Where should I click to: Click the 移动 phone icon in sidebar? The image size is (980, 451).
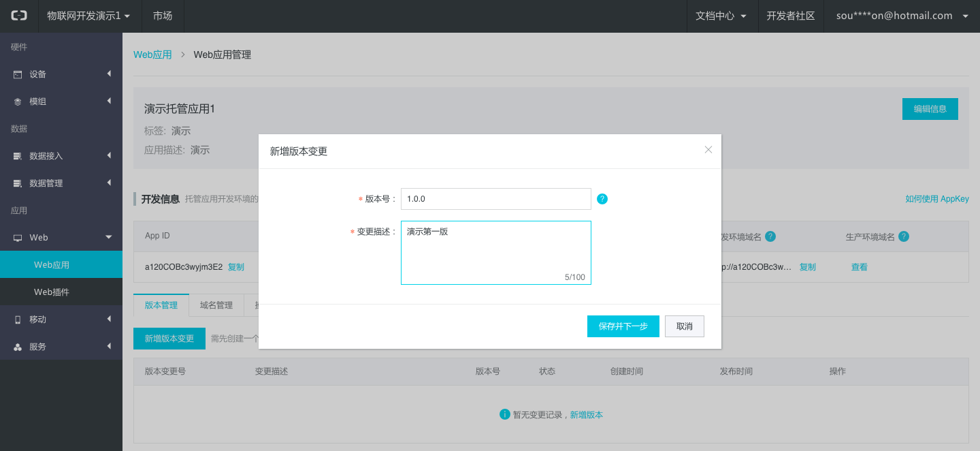coord(18,320)
